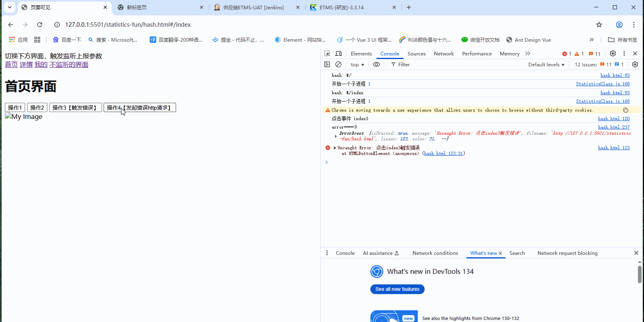Click the 首页 link
This screenshot has height=322, width=644.
[11, 65]
